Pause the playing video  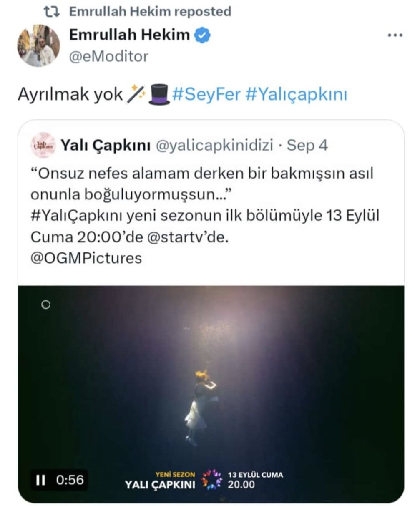point(40,480)
